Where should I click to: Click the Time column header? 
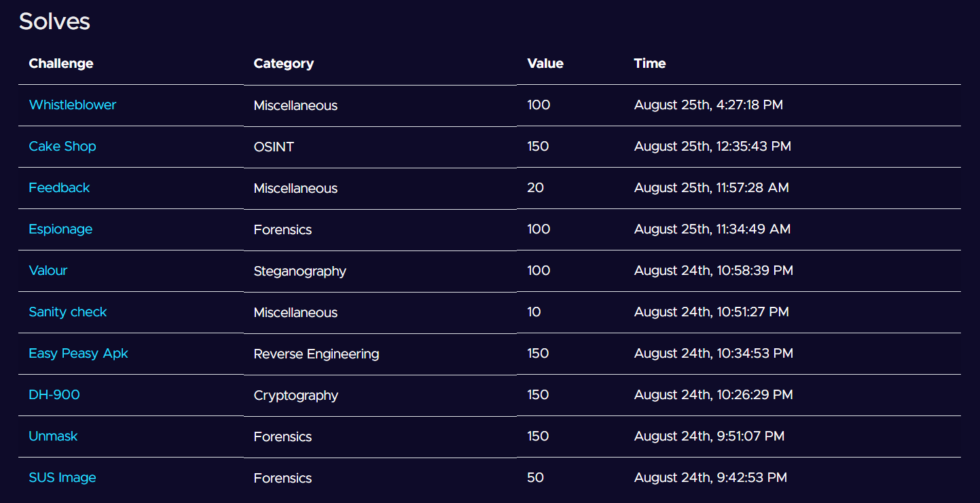[649, 64]
